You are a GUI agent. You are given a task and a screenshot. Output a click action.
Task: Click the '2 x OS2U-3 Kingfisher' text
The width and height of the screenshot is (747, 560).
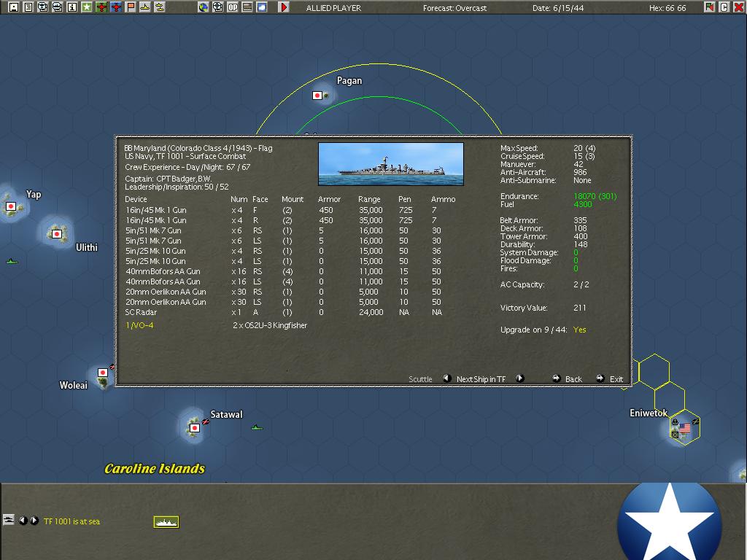(x=270, y=326)
